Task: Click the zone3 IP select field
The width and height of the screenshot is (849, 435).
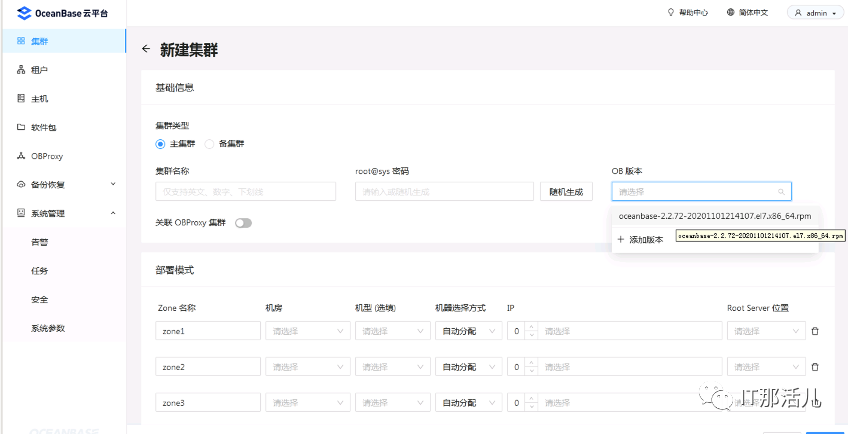Action: 630,402
